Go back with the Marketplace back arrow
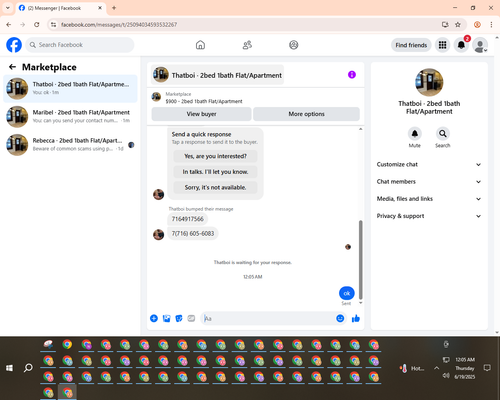The height and width of the screenshot is (400, 500). (x=13, y=67)
